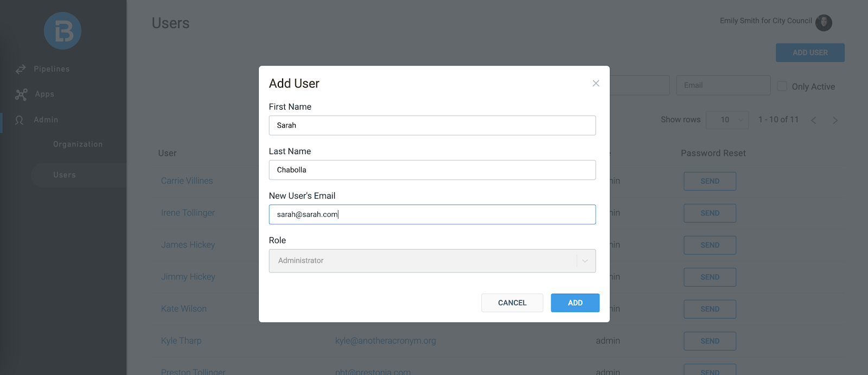Click the Pipelines arrows icon
Screen dimensions: 868x375
[x=21, y=69]
